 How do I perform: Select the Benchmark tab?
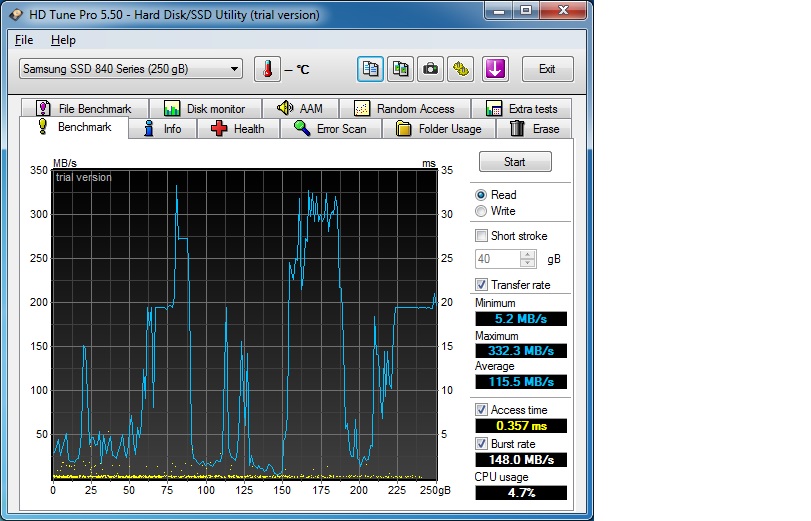(x=74, y=127)
